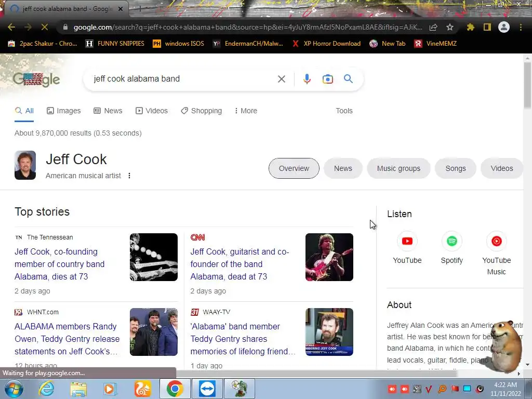Open the FUNNY SNIPPIES bookmark
532x399 pixels.
point(115,44)
